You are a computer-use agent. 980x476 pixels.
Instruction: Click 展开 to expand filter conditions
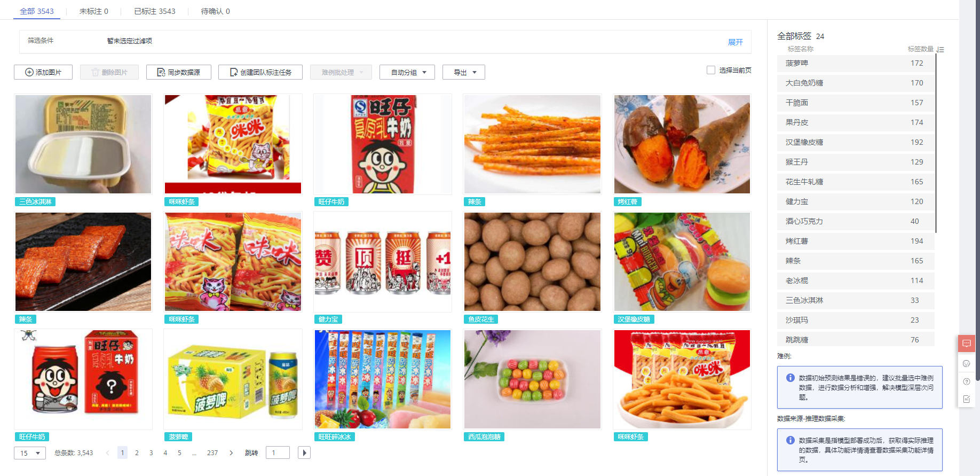(x=736, y=42)
